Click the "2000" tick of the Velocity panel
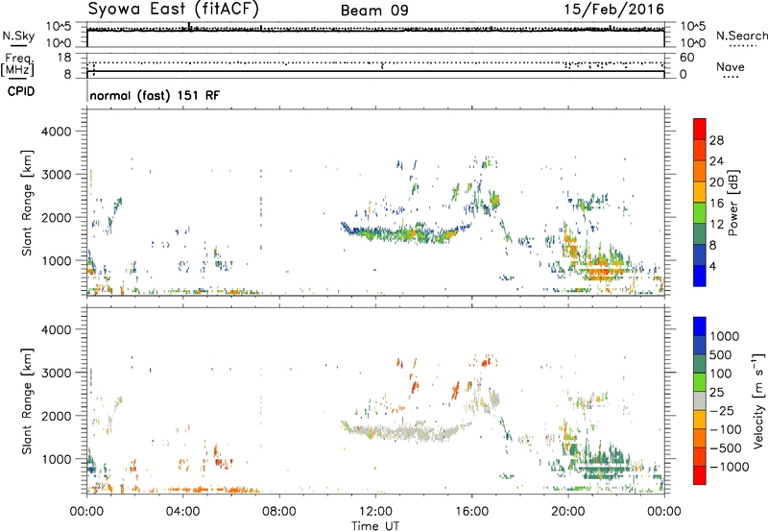The width and height of the screenshot is (768, 532). 57,416
